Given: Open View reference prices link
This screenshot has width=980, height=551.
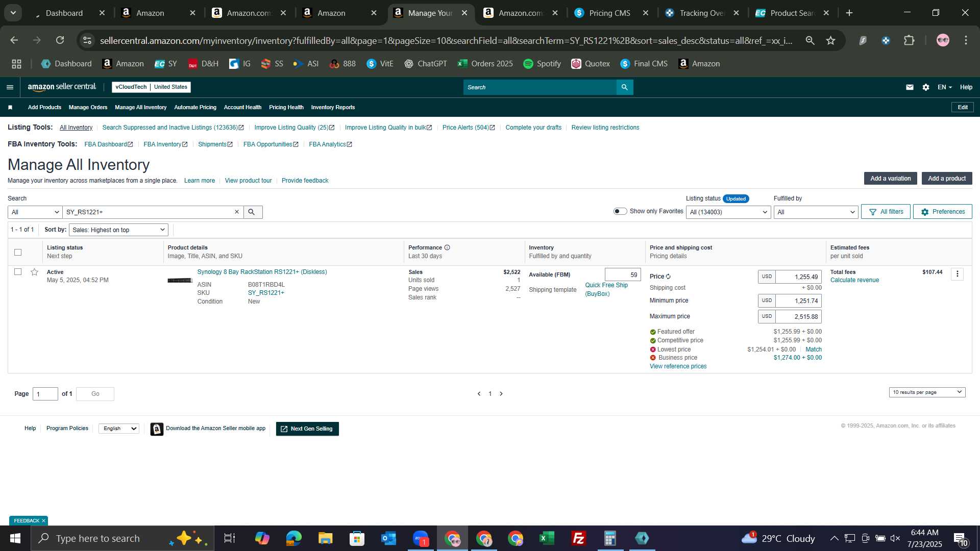Looking at the screenshot, I should 678,366.
